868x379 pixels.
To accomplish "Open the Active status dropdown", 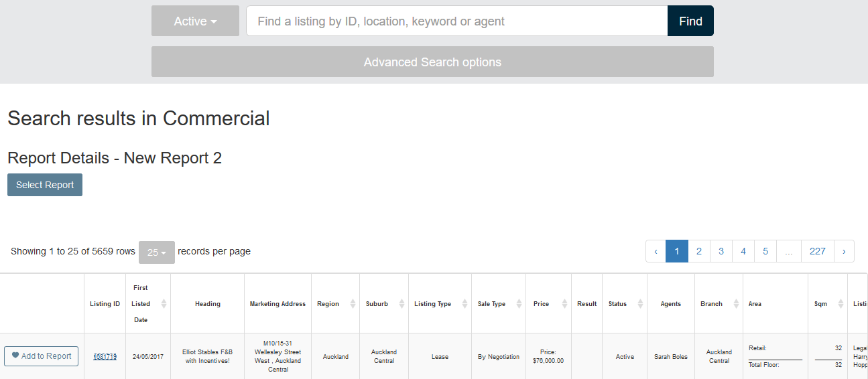I will [x=195, y=21].
